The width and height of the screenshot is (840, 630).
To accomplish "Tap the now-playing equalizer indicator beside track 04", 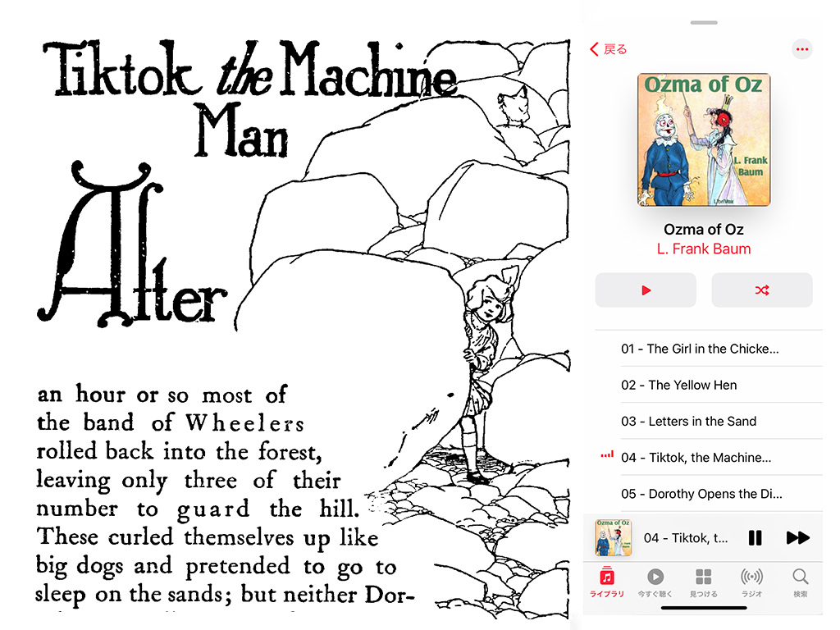I will [607, 454].
